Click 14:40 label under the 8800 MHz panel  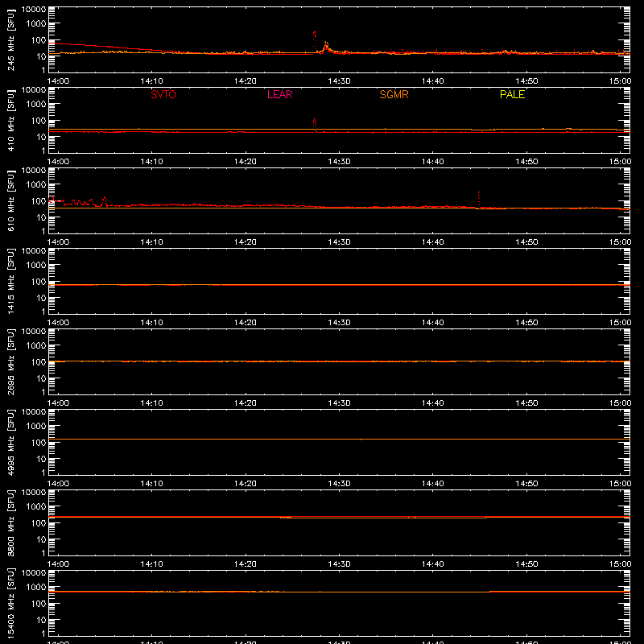[x=433, y=564]
